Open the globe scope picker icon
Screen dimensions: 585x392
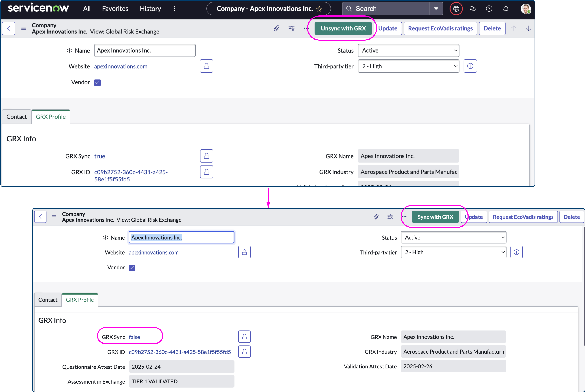456,9
